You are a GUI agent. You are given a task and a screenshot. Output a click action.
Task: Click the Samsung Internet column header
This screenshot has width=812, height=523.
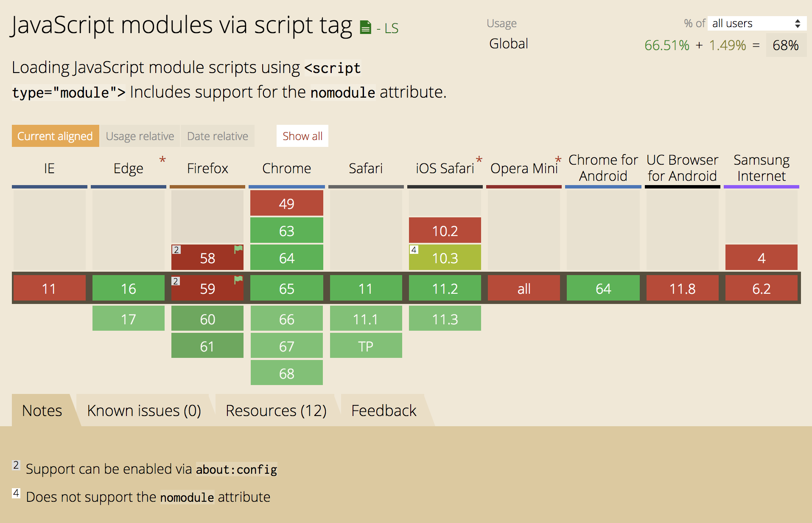pos(762,168)
